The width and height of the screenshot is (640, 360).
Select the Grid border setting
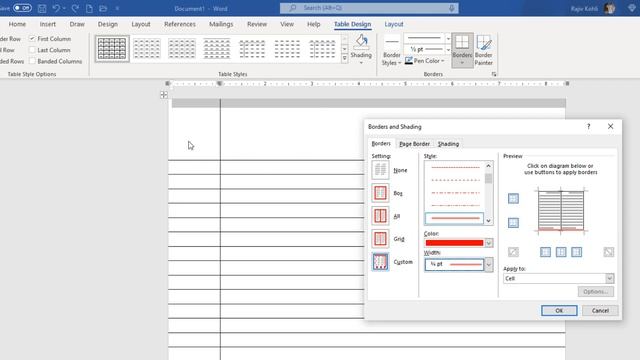tap(380, 239)
